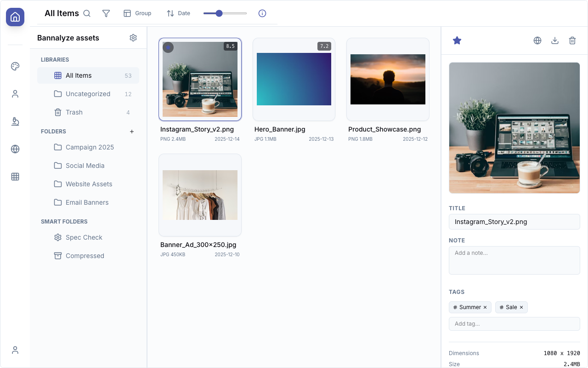This screenshot has width=588, height=368.
Task: Open the microscope analysis icon
Action: coord(15,121)
